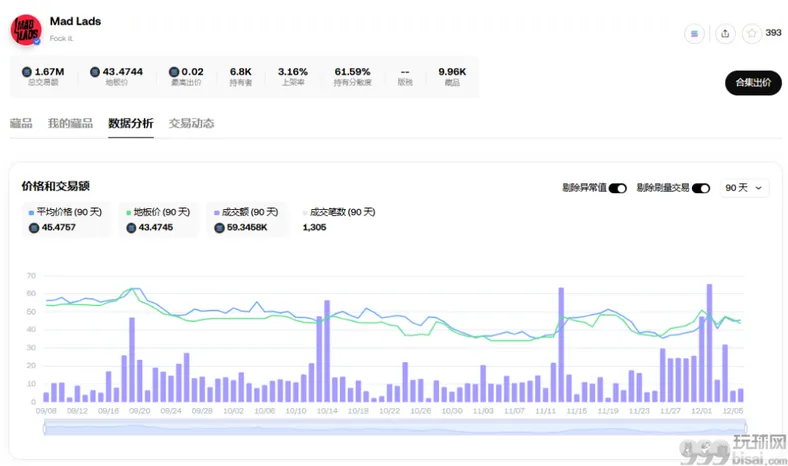Click the 10/14 x-axis date label

pyautogui.click(x=327, y=411)
